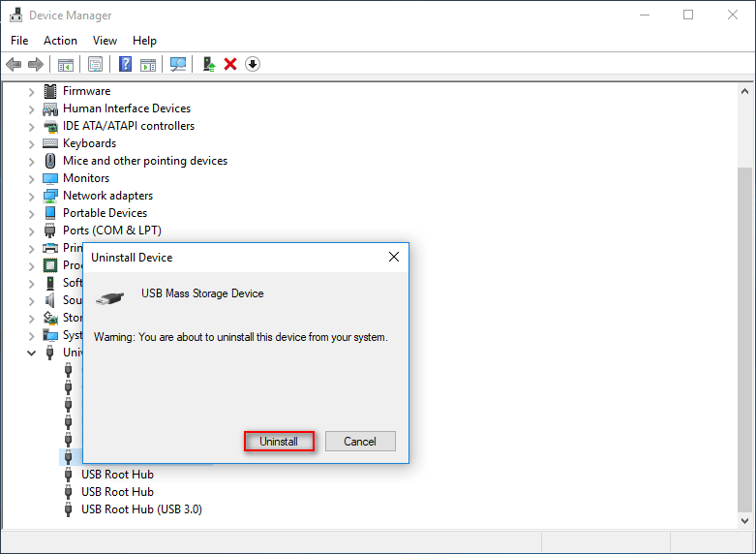756x554 pixels.
Task: Select USB Root Hub (USB 3.0) entry
Action: (x=141, y=509)
